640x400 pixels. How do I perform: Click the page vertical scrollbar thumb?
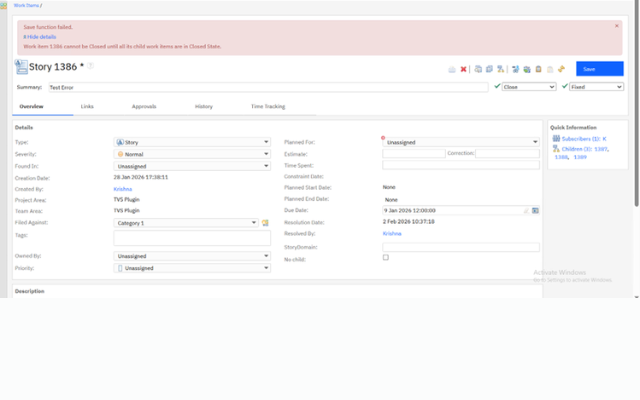pyautogui.click(x=636, y=104)
